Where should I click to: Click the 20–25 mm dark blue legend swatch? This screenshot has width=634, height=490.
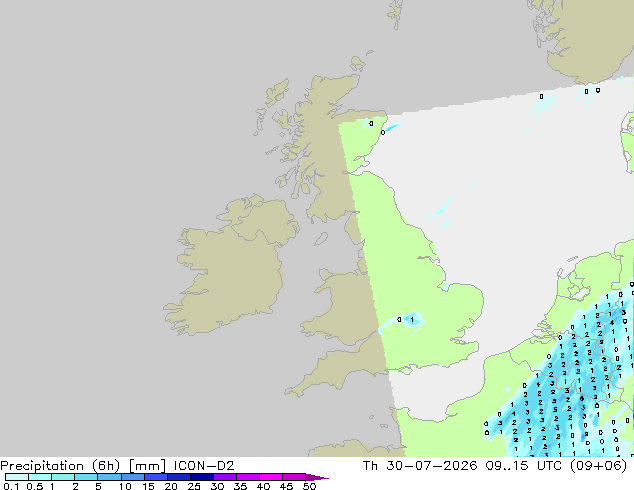pyautogui.click(x=178, y=477)
